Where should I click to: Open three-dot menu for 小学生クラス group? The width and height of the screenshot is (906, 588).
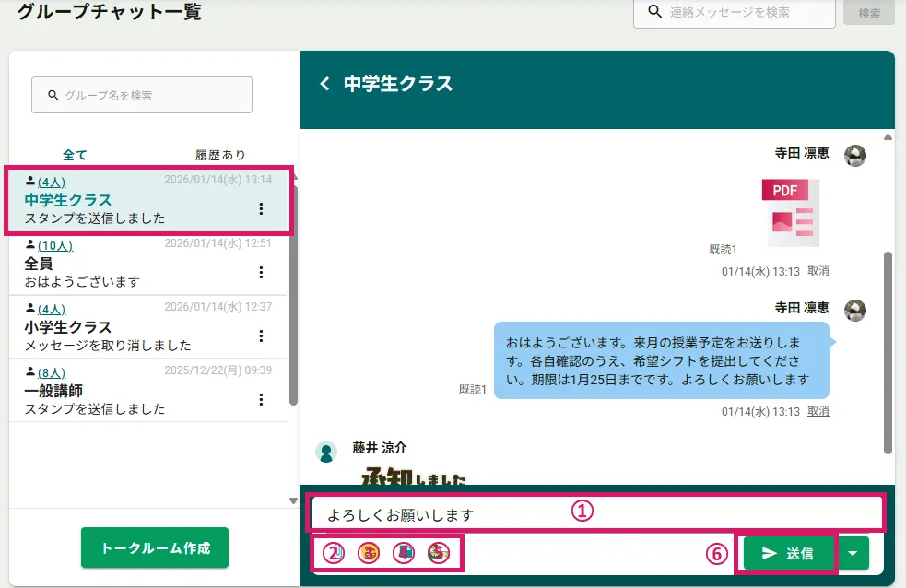[261, 335]
